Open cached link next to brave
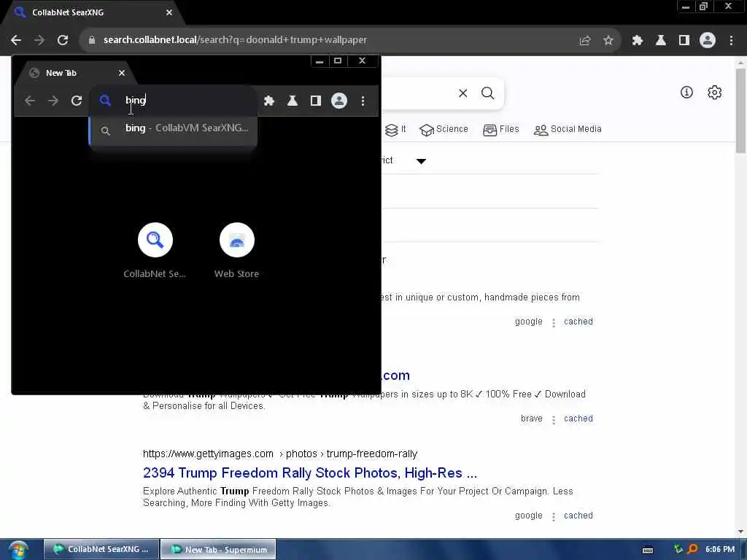The height and width of the screenshot is (560, 747). tap(578, 419)
